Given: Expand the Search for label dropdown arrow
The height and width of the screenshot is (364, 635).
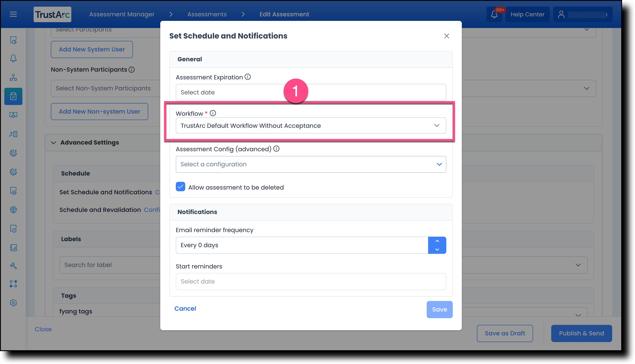Looking at the screenshot, I should click(578, 265).
